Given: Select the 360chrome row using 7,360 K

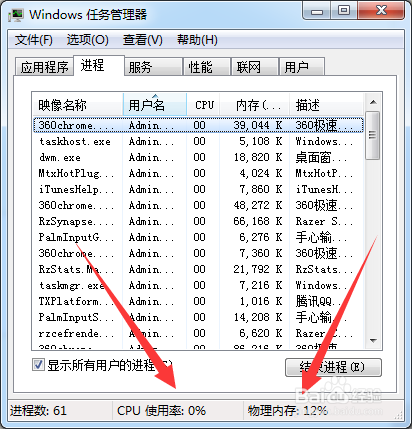Looking at the screenshot, I should [198, 253].
